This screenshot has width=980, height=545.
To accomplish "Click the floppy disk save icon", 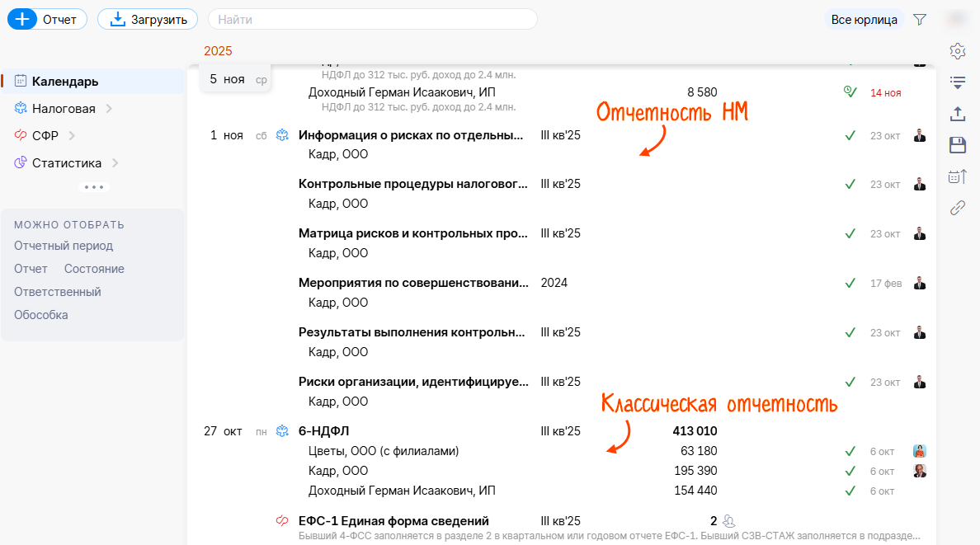I will [957, 145].
